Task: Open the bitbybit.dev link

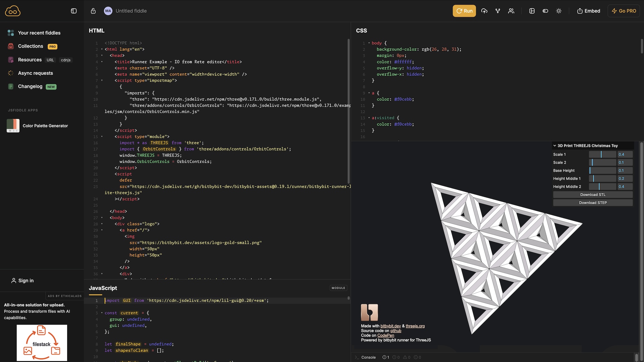Action: 390,326
